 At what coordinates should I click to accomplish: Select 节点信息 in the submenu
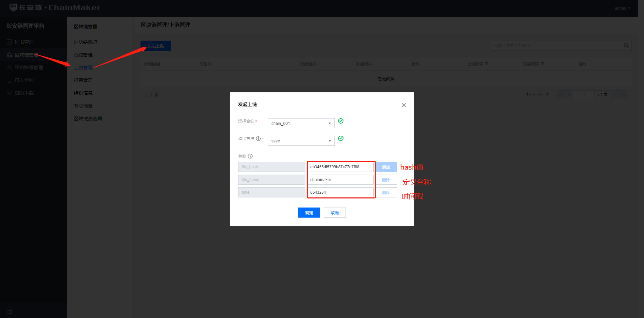83,106
